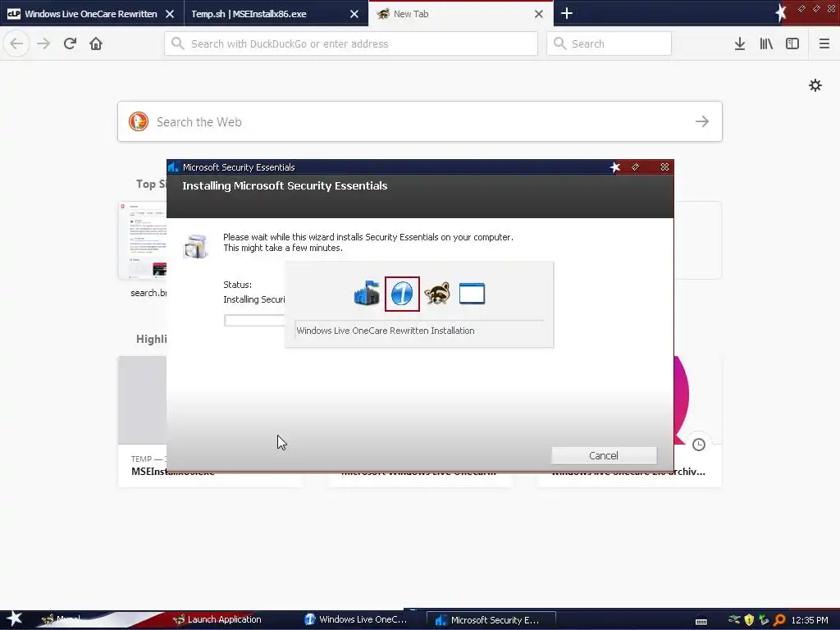Open the star start menu on taskbar
Image resolution: width=840 pixels, height=630 pixels.
click(14, 619)
